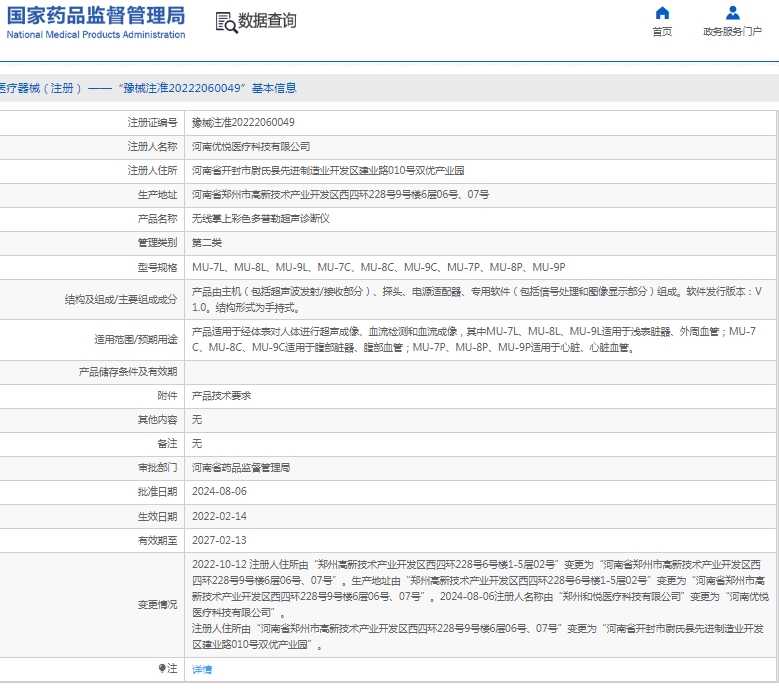Click the 有效期至 row label
The image size is (779, 690).
pyautogui.click(x=157, y=540)
